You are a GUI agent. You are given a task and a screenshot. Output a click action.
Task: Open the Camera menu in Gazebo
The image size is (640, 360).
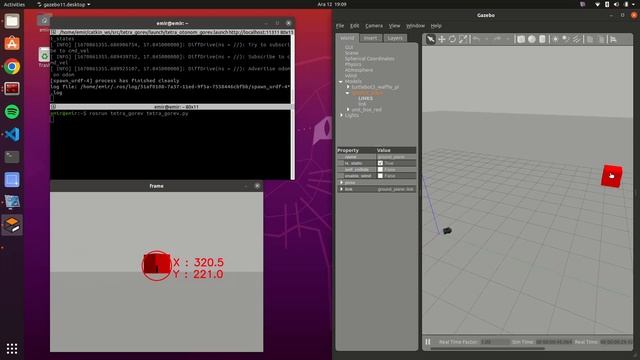[374, 26]
